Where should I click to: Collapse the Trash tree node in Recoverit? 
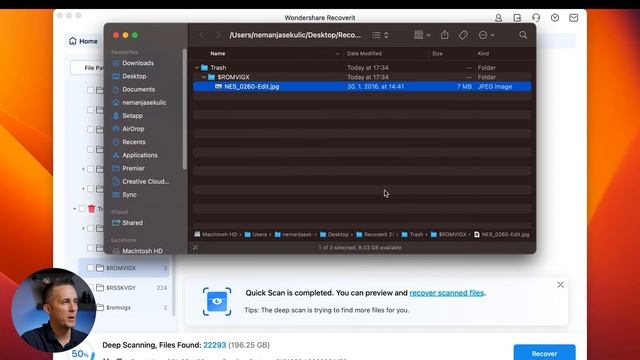click(75, 209)
